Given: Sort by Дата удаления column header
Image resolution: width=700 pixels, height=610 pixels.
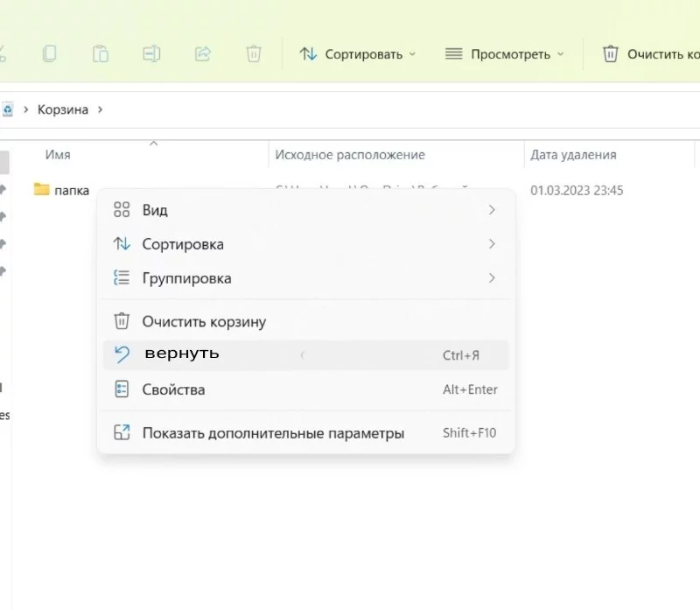Looking at the screenshot, I should tap(573, 155).
